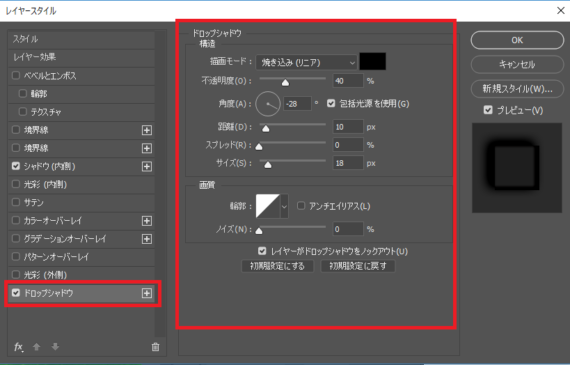
Task: Toggle the プレビュー checkbox
Action: coord(488,110)
